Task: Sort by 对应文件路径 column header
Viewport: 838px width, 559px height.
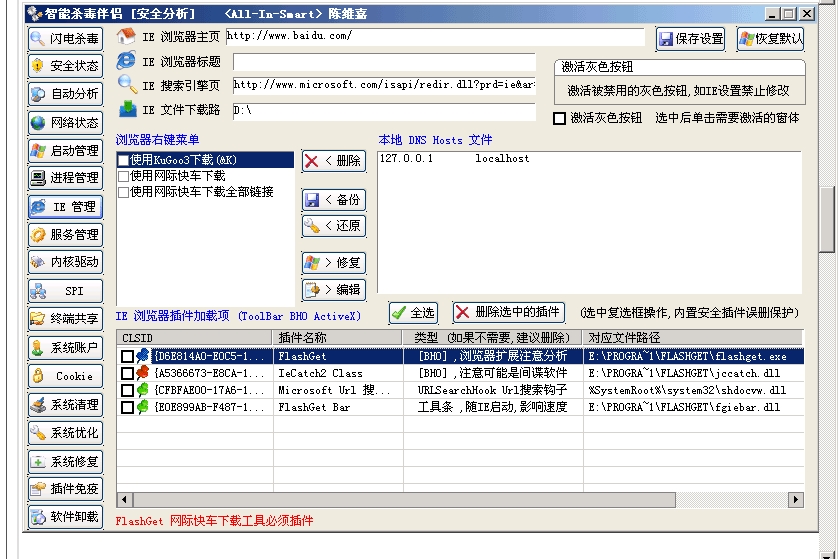Action: pos(693,338)
